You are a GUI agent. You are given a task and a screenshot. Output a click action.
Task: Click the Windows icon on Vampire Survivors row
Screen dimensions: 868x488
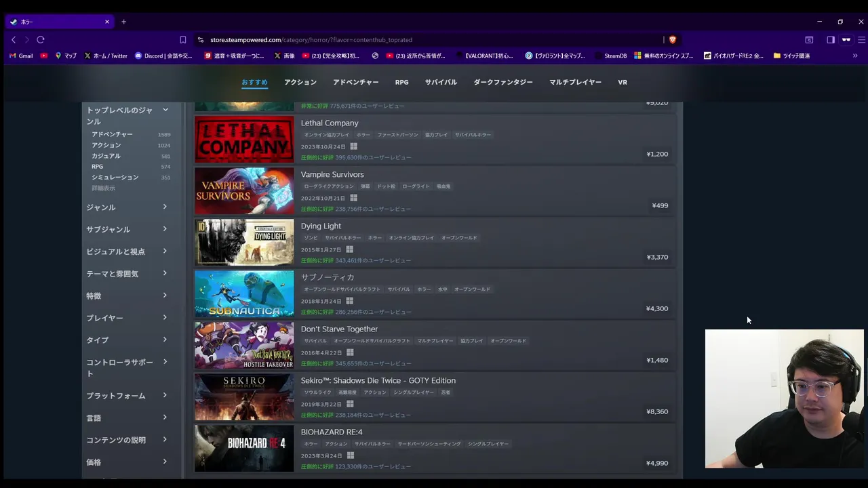[x=353, y=198]
